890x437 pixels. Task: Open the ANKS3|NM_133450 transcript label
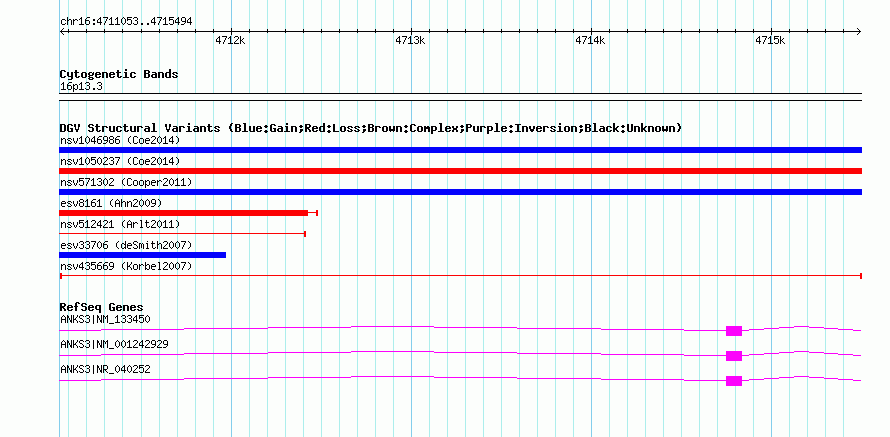[105, 320]
